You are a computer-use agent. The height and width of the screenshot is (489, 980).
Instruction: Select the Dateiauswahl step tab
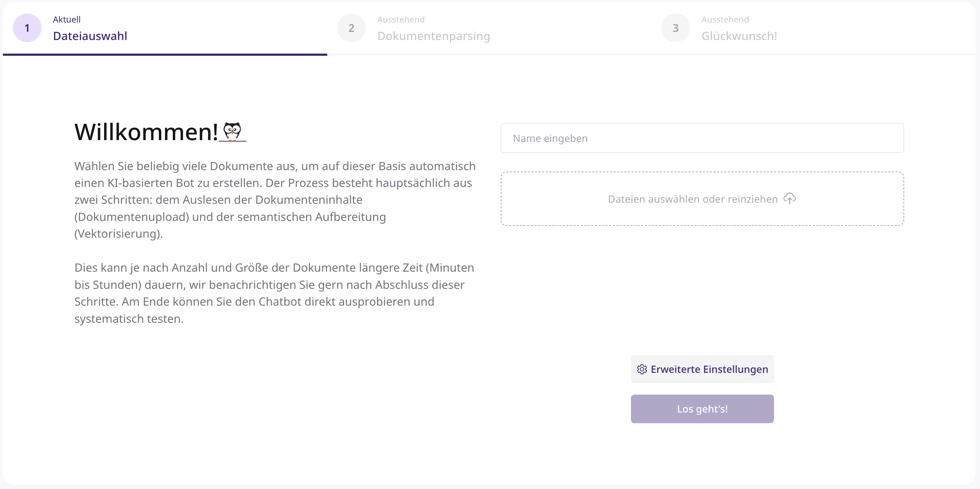click(165, 28)
